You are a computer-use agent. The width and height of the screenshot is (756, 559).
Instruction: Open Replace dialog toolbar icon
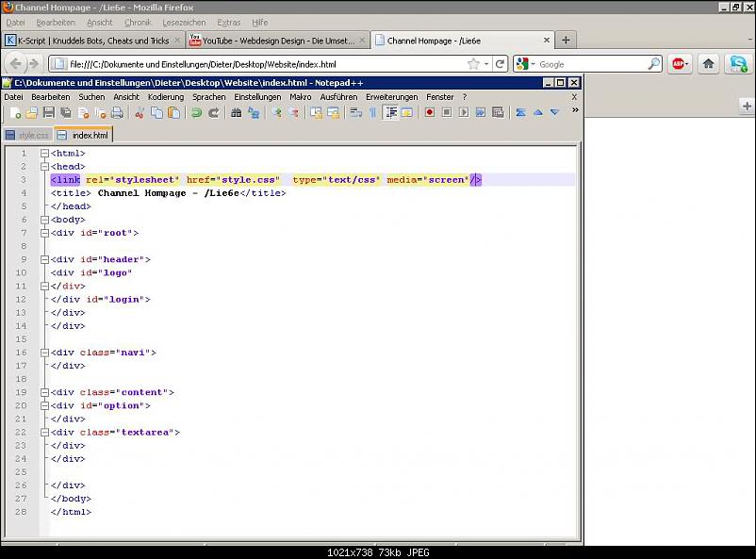[x=254, y=113]
